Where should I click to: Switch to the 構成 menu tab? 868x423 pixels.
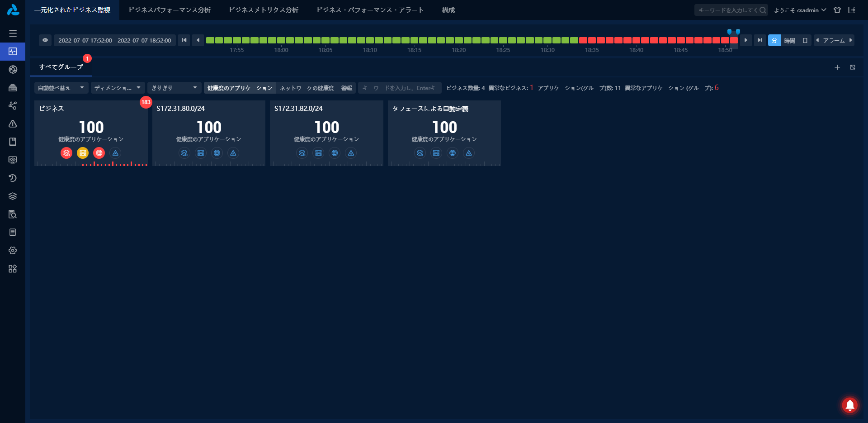tap(448, 10)
